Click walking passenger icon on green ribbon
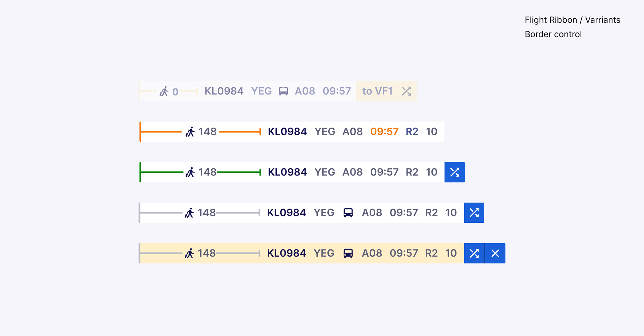Viewport: 644px width, 336px height. click(x=190, y=172)
